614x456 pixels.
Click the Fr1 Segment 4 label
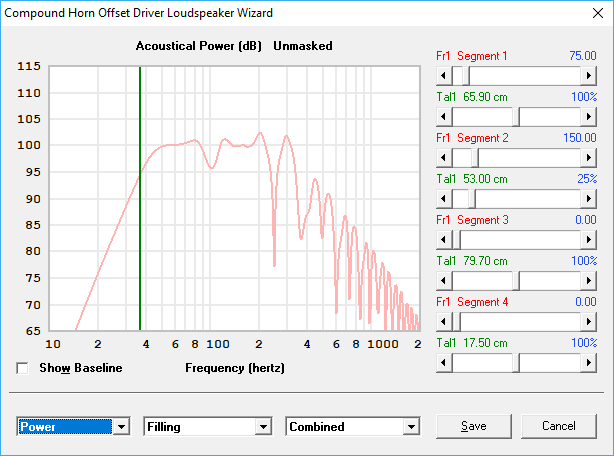(x=472, y=302)
